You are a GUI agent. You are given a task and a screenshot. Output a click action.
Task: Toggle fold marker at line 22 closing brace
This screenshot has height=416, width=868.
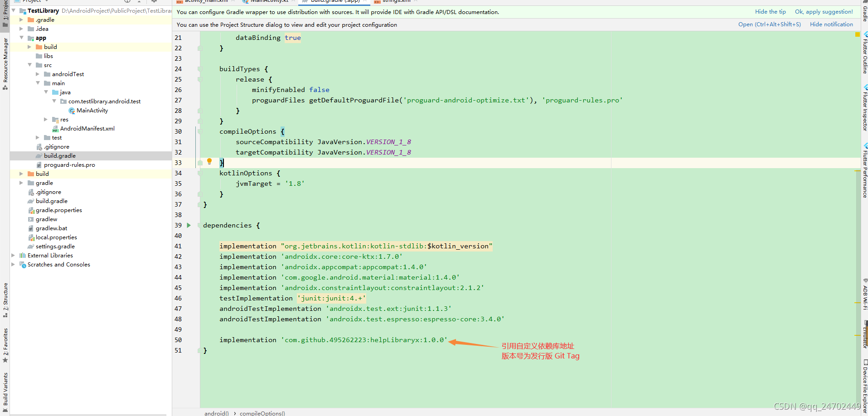click(x=199, y=48)
